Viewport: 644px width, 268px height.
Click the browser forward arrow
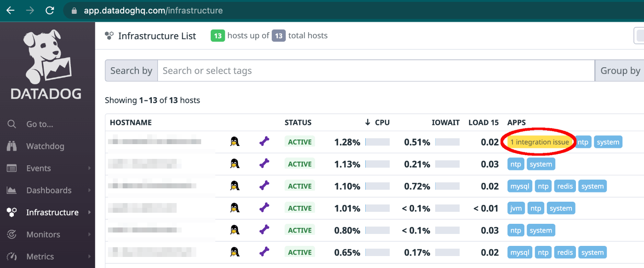point(30,10)
